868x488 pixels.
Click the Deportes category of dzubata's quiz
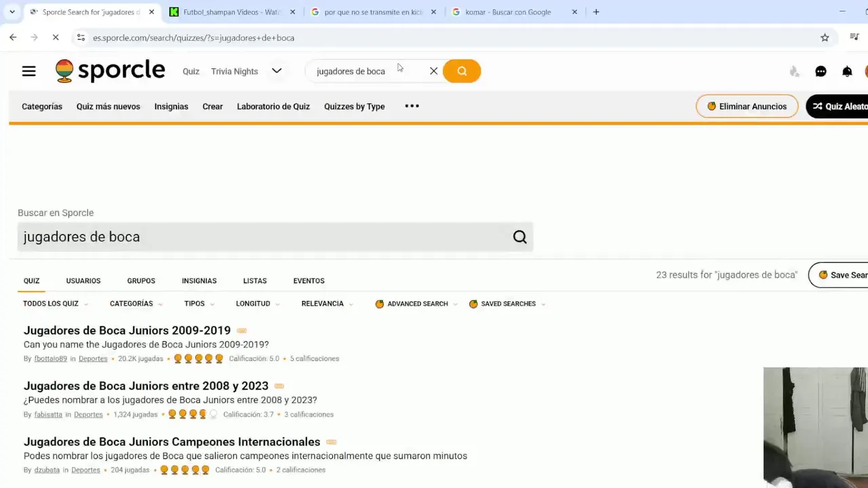[85, 470]
